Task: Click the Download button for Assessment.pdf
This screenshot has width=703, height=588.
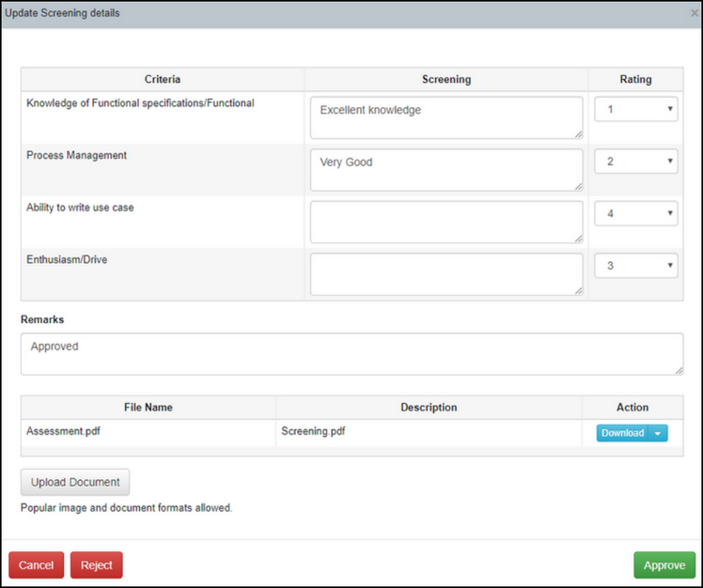Action: (x=622, y=433)
